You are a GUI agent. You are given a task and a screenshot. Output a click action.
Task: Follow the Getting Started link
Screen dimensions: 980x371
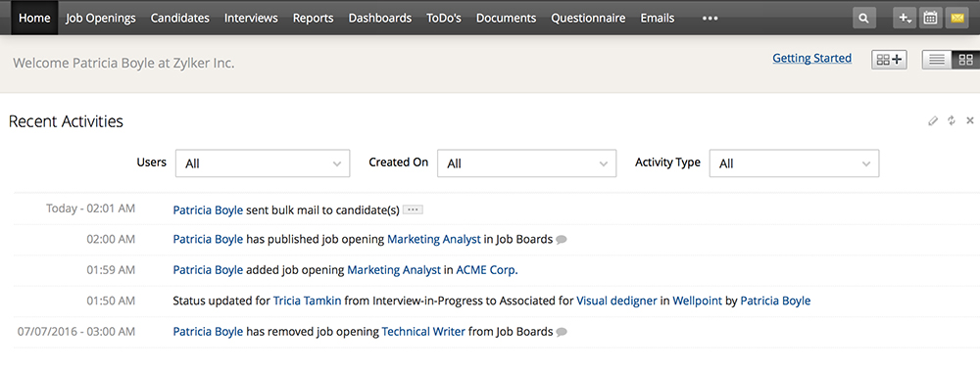[x=811, y=58]
